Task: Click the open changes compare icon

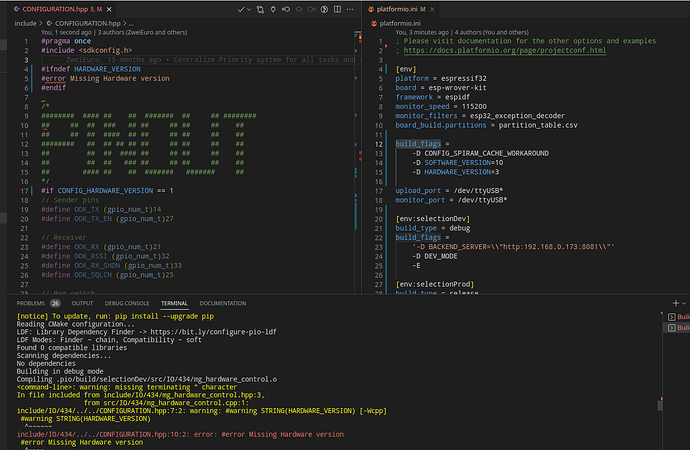Action: click(261, 9)
